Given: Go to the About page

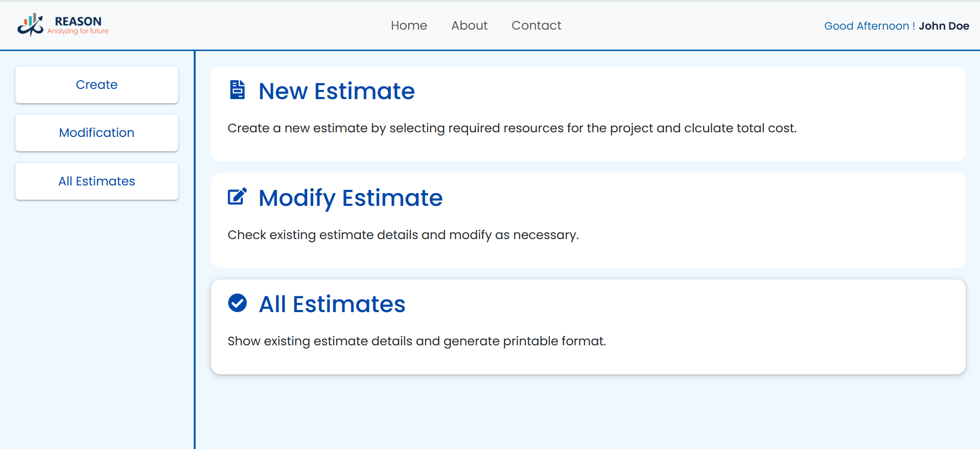Looking at the screenshot, I should [469, 26].
